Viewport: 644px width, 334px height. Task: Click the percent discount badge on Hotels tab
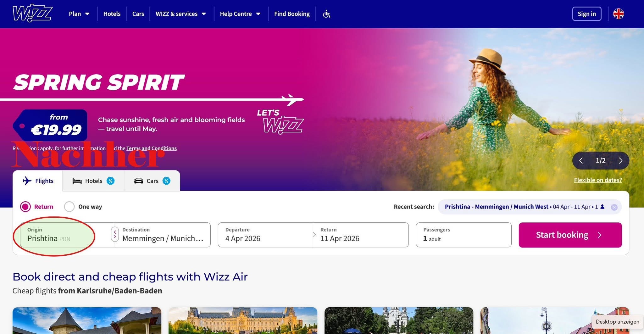[111, 181]
